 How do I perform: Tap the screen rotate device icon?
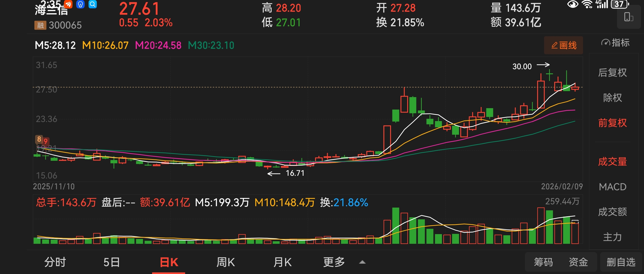coord(628,17)
